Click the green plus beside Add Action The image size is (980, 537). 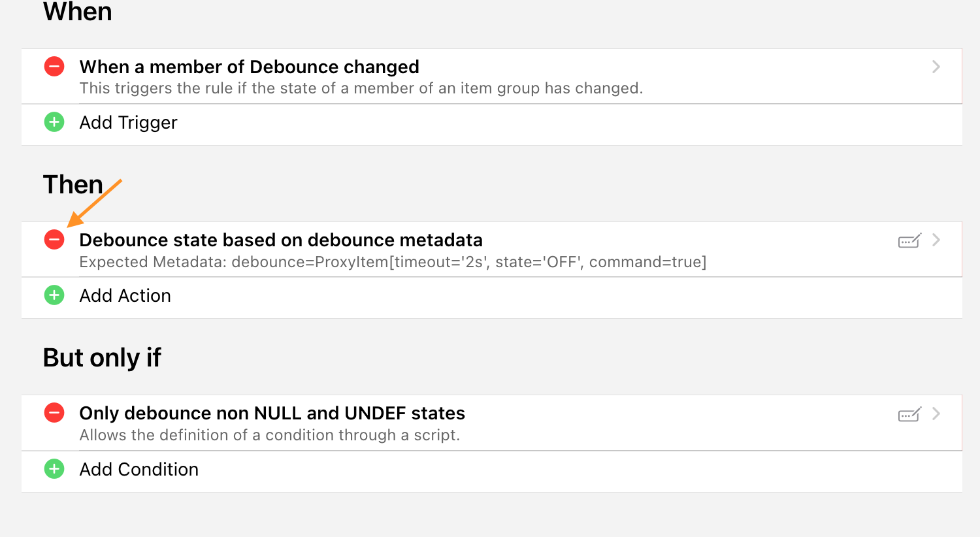coord(54,295)
